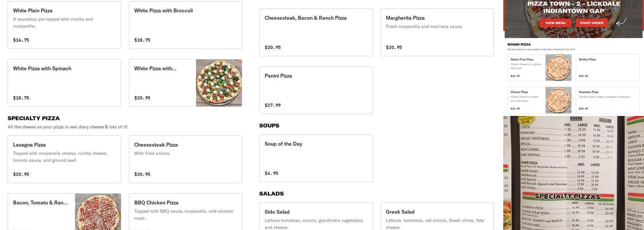Screen dimensions: 644x230
Task: Open the Hawaiian Pizza card
Action: [x=607, y=100]
